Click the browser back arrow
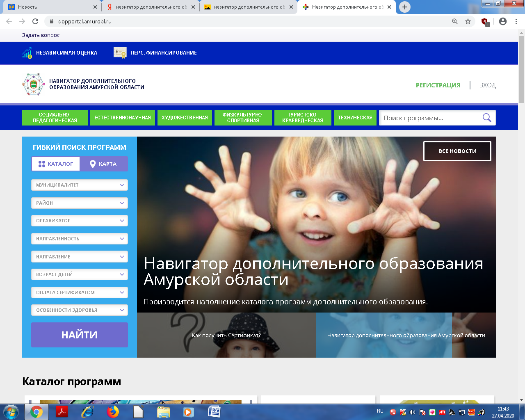 point(9,21)
